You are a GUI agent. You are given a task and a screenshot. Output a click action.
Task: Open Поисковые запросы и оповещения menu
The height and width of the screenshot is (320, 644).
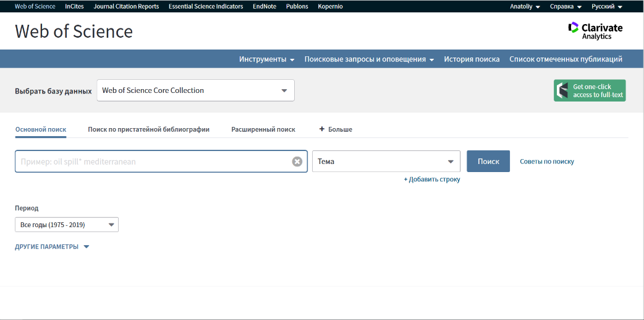tap(369, 59)
